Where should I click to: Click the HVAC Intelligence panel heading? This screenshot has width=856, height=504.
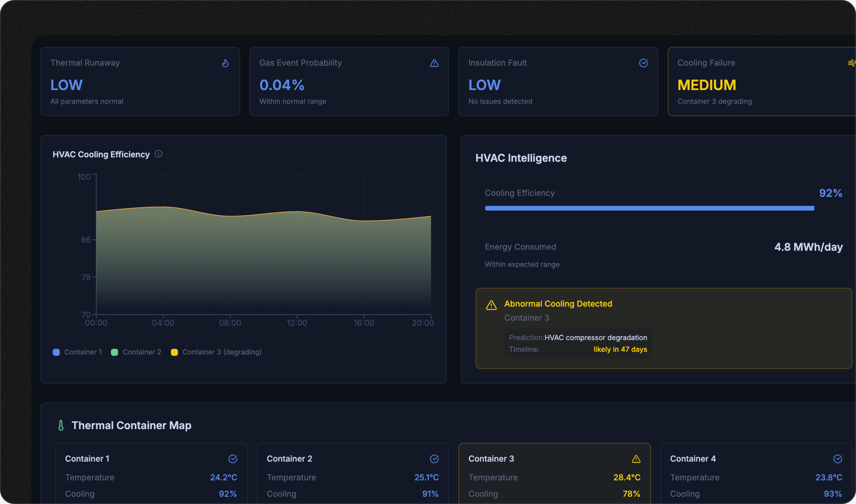(x=521, y=158)
